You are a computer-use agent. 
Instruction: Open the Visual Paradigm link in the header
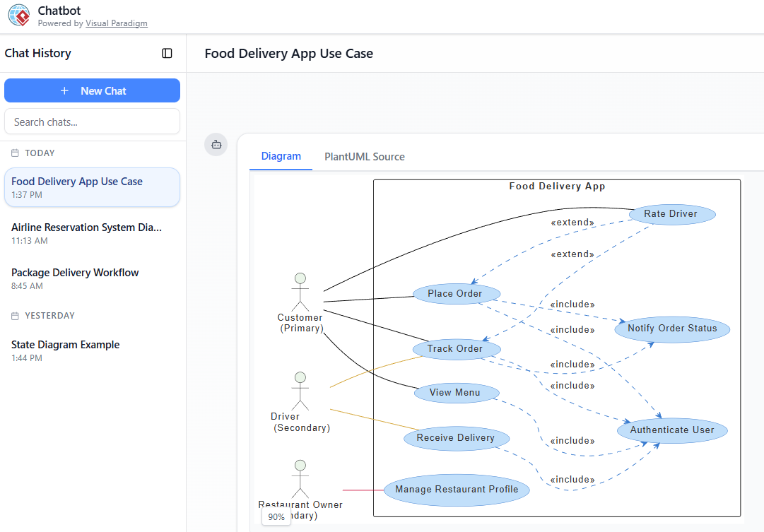coord(116,23)
